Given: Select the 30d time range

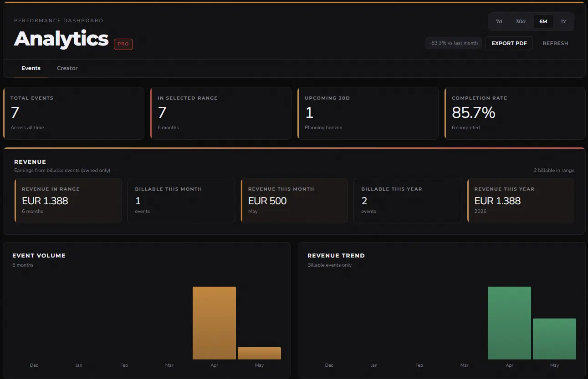Looking at the screenshot, I should (521, 21).
